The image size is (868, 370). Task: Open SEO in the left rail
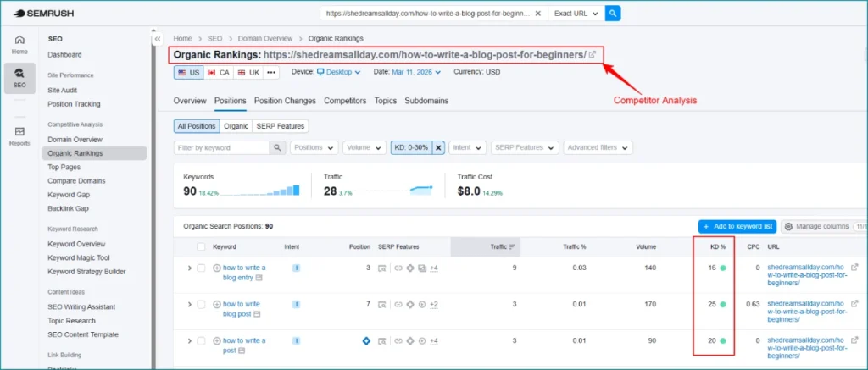(20, 79)
